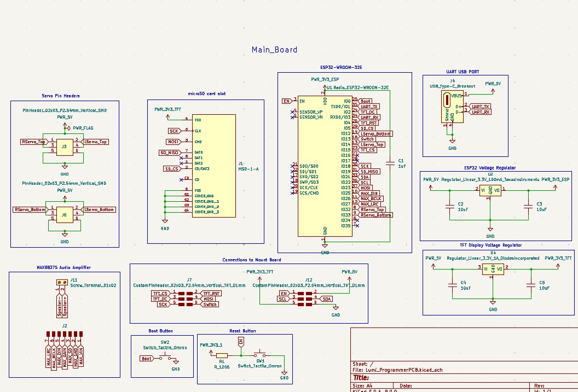Click the SW2 boot tactile switch symbol
This screenshot has width=578, height=392.
pyautogui.click(x=165, y=358)
